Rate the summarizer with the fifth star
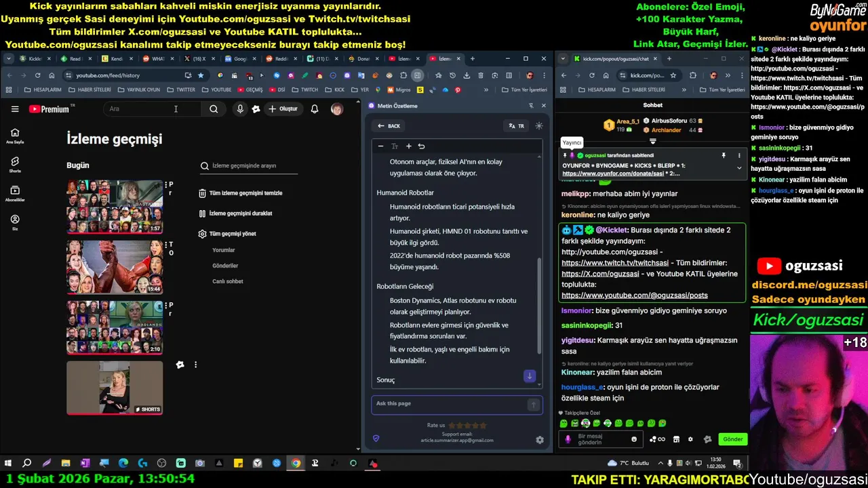The image size is (868, 488). [x=484, y=426]
